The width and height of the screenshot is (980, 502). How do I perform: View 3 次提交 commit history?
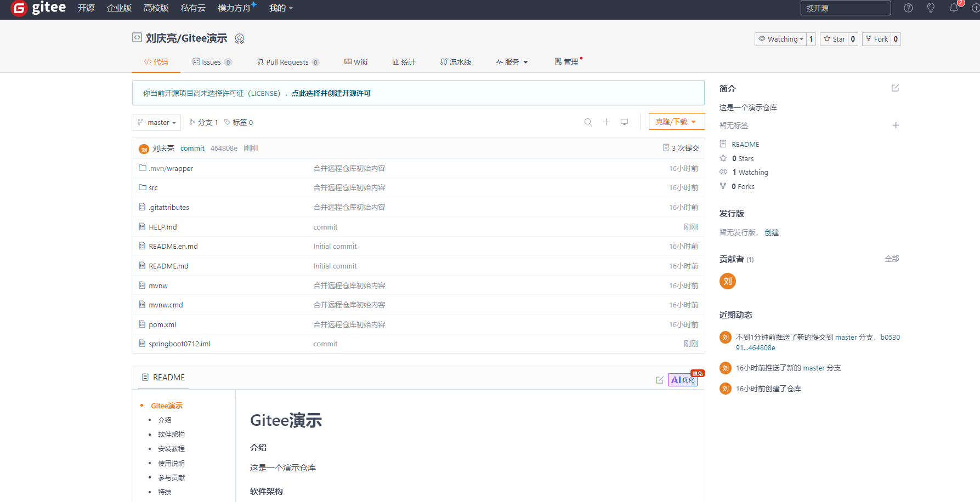coord(681,148)
